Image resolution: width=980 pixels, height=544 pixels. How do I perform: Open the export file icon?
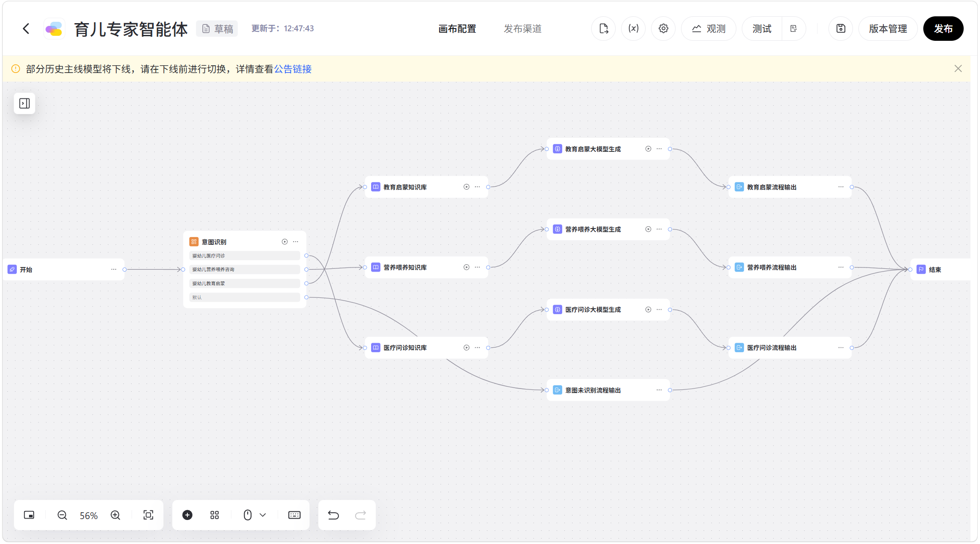[x=603, y=29]
